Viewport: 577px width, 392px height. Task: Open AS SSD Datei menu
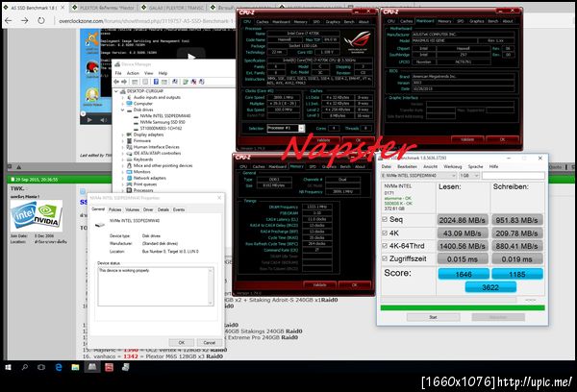(387, 166)
